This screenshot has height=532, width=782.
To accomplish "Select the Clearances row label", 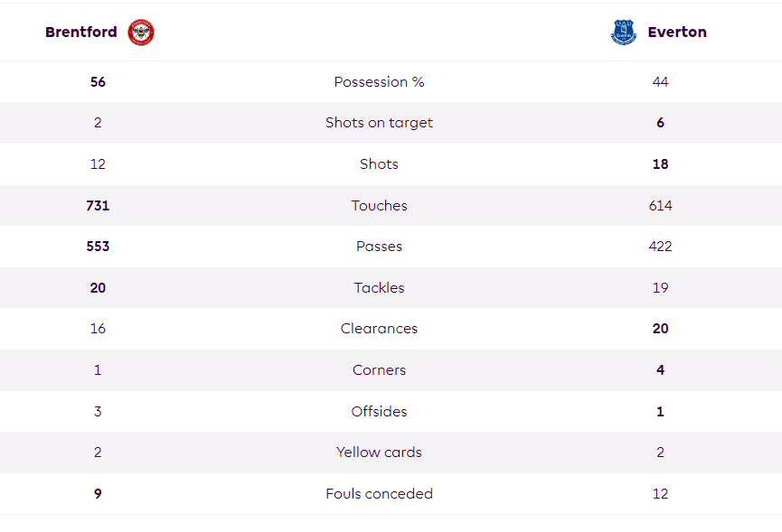I will point(379,328).
